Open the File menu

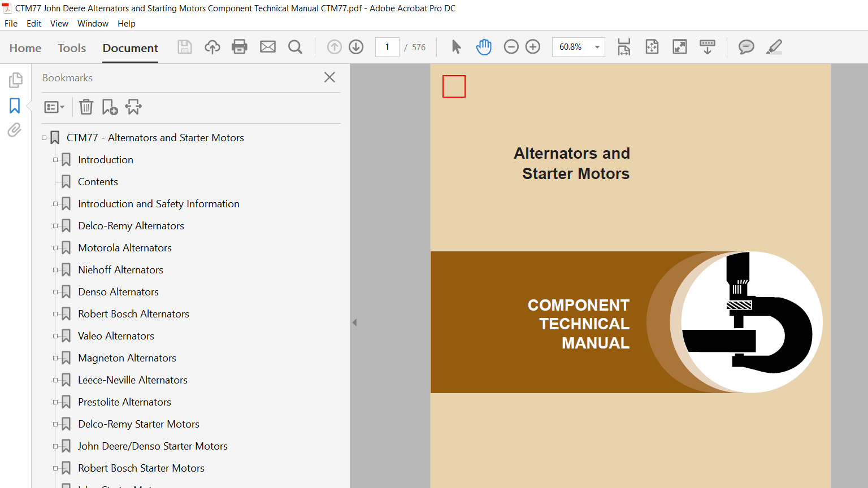(11, 24)
